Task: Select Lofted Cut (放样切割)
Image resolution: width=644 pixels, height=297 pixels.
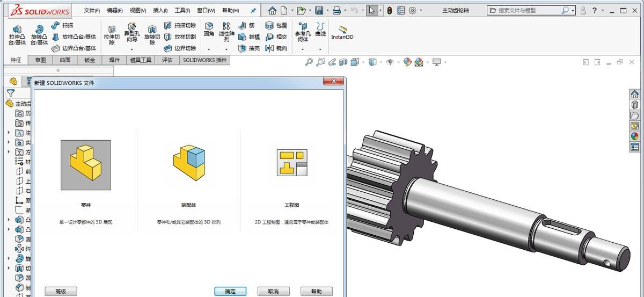Action: click(x=179, y=37)
